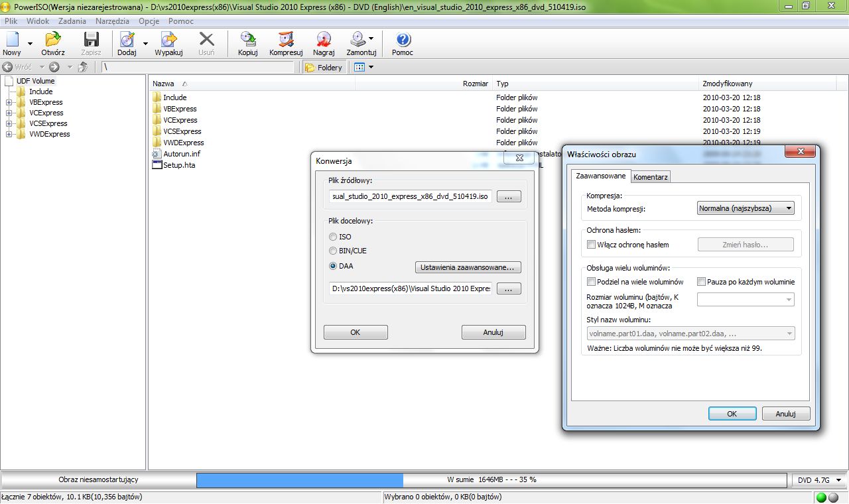The image size is (849, 504).
Task: Select the VCExpress folder icon in file list
Action: point(157,120)
